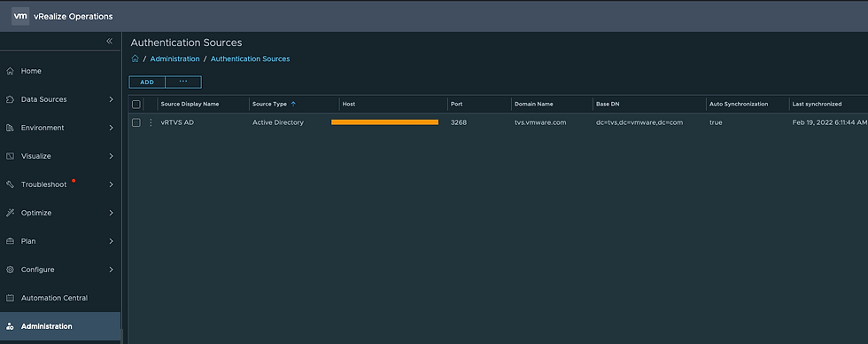868x344 pixels.
Task: Collapse the sidebar with double-chevron icon
Action: (x=110, y=41)
